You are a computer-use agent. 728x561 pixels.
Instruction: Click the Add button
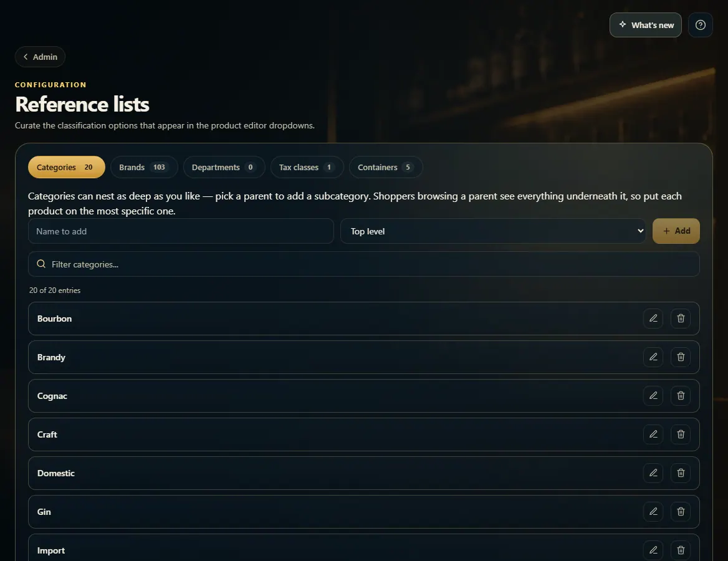tap(676, 231)
